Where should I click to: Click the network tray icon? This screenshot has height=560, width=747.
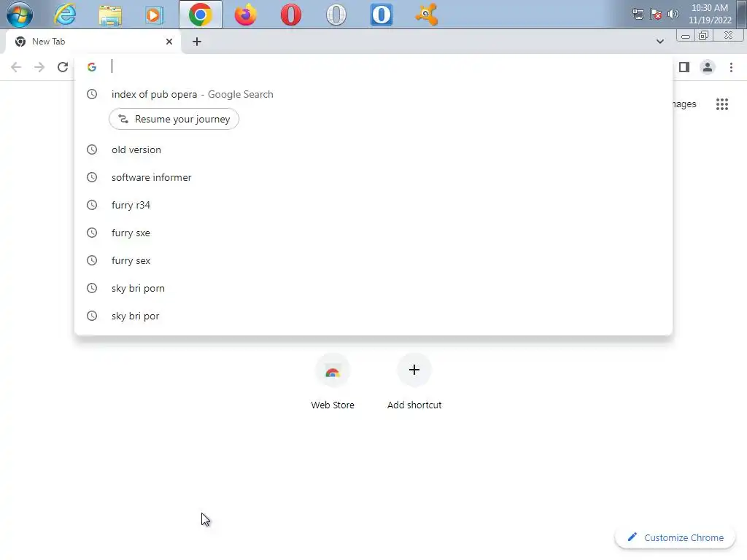click(x=638, y=15)
